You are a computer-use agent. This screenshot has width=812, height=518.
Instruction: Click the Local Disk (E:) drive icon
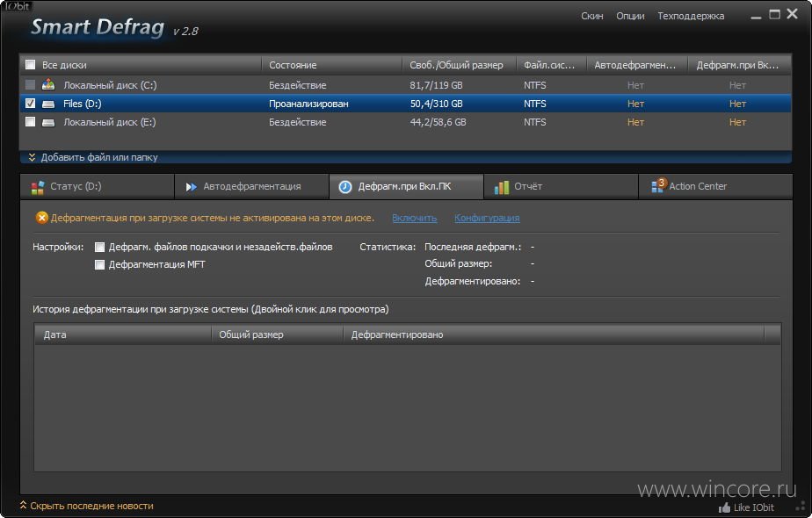(48, 123)
